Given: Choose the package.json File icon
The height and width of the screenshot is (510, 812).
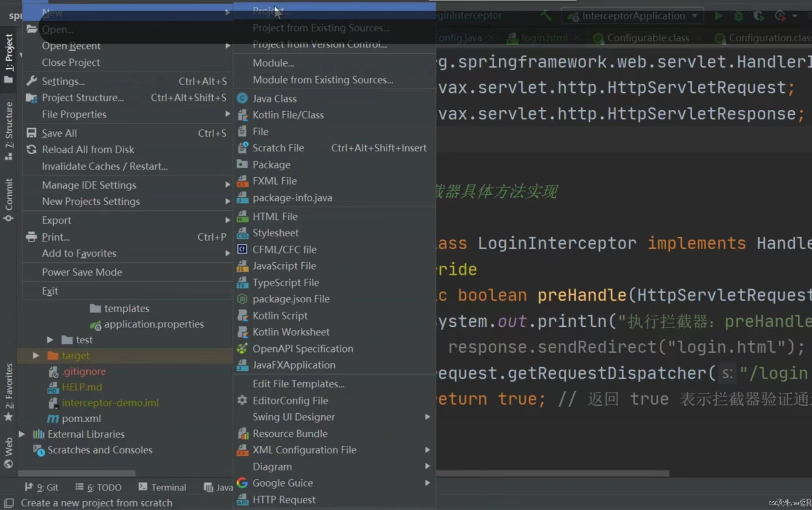Looking at the screenshot, I should (x=242, y=299).
